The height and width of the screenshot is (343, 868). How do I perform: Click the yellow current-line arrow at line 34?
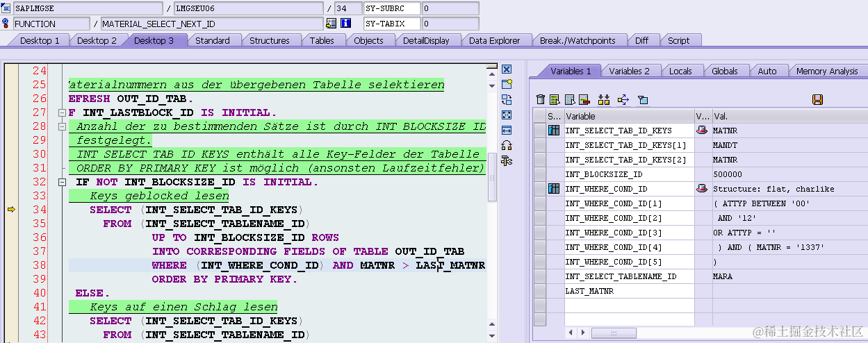pos(11,209)
